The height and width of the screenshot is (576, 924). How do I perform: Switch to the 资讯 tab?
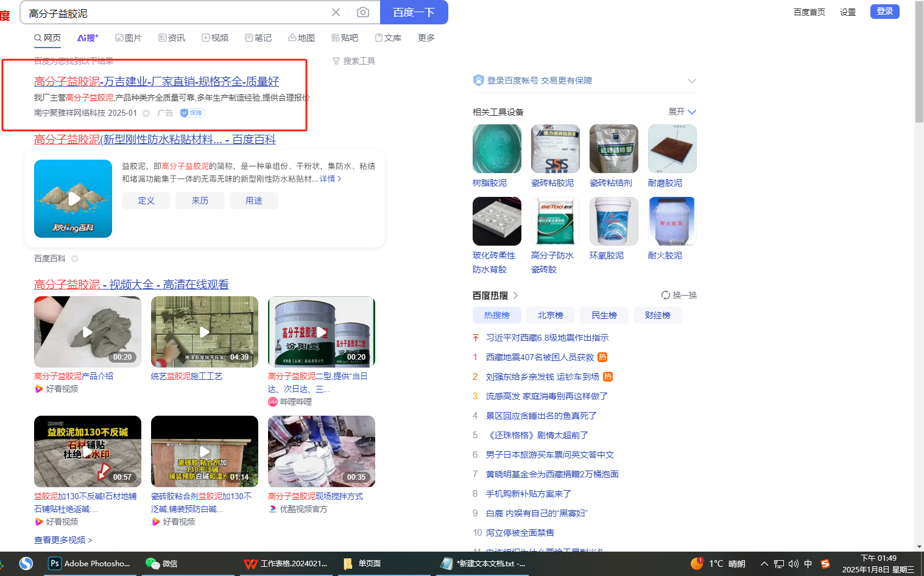[172, 38]
